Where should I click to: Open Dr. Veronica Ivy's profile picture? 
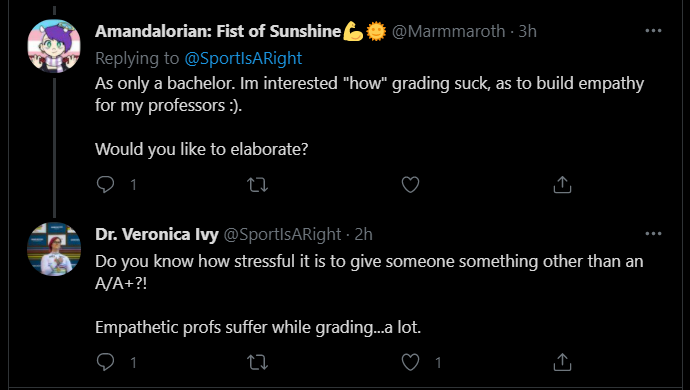(x=54, y=249)
